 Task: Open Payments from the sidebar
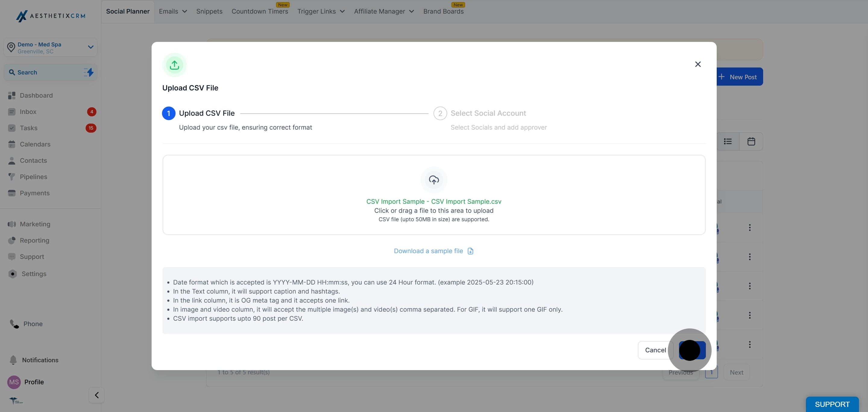pos(35,193)
